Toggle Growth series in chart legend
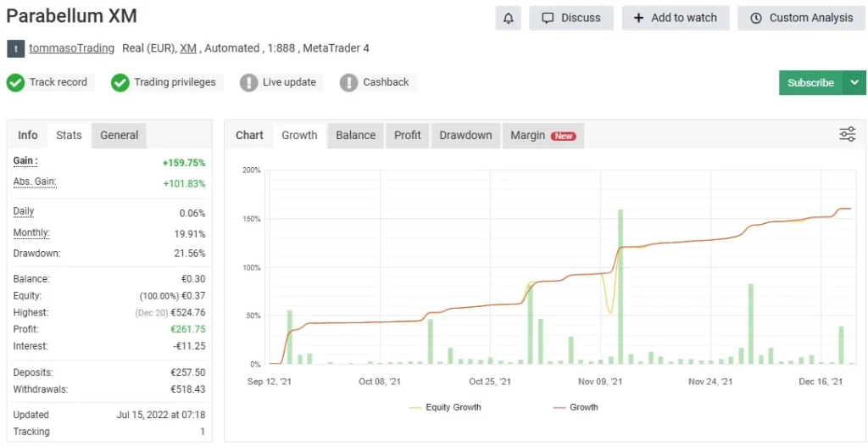Viewport: 868px width, 447px height. pos(575,407)
